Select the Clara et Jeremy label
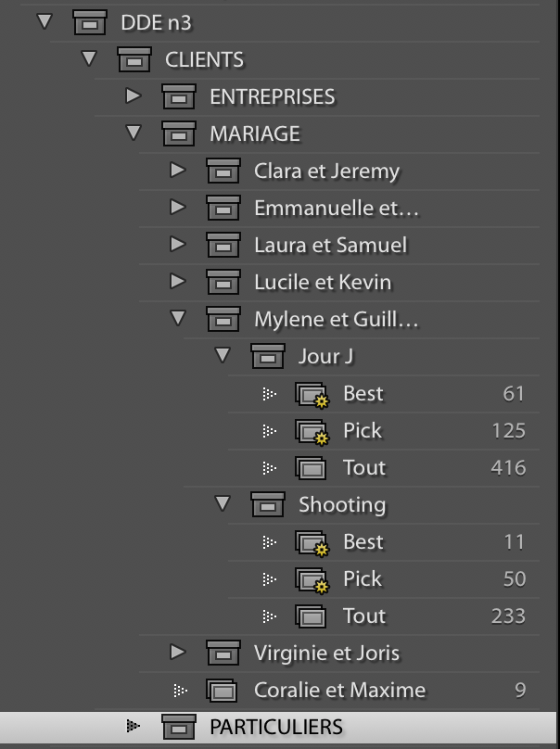This screenshot has height=749, width=560. point(327,171)
